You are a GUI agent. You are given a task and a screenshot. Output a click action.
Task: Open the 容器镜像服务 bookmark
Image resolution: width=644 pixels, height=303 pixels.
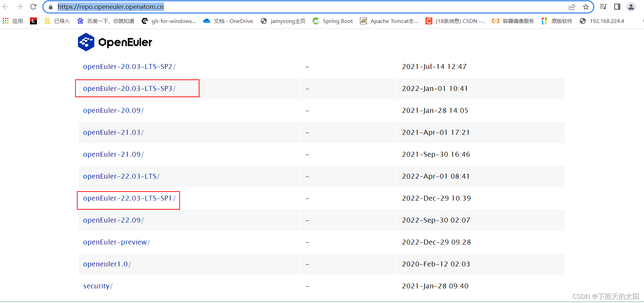click(513, 21)
